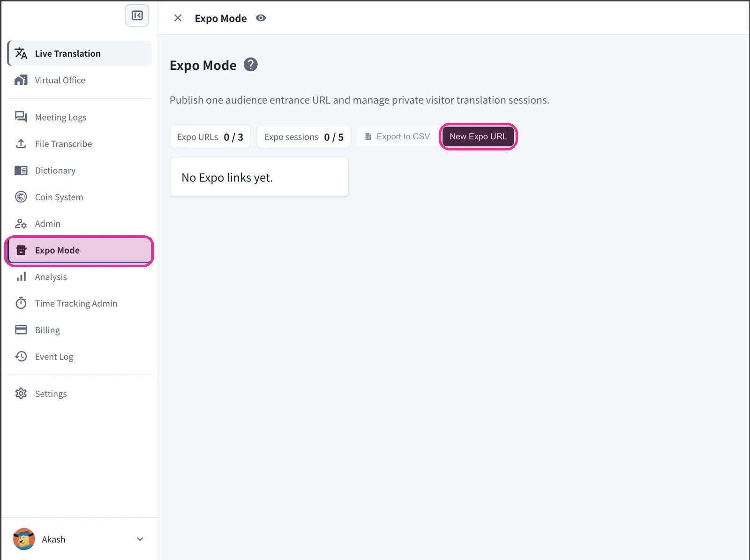Click the Admin user-gear icon
This screenshot has width=750, height=560.
(x=21, y=224)
